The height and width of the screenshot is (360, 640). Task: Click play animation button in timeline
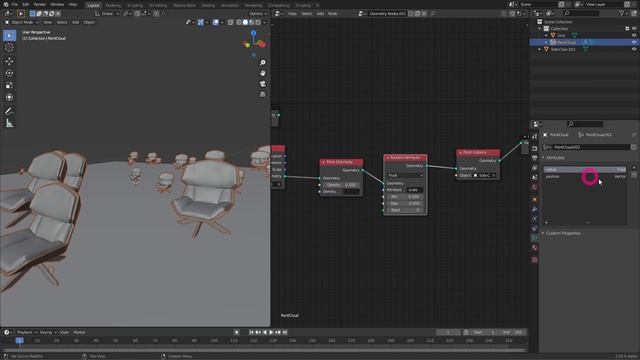coord(271,332)
